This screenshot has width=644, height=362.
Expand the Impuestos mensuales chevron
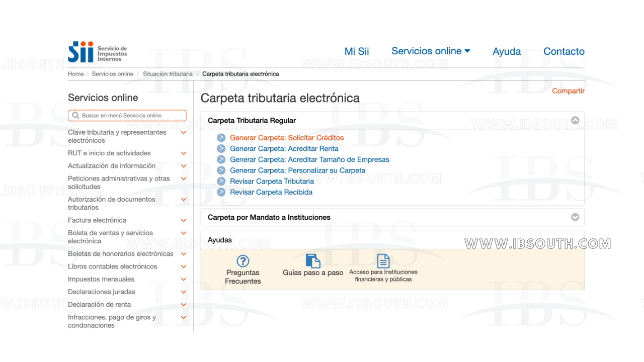coord(184,280)
